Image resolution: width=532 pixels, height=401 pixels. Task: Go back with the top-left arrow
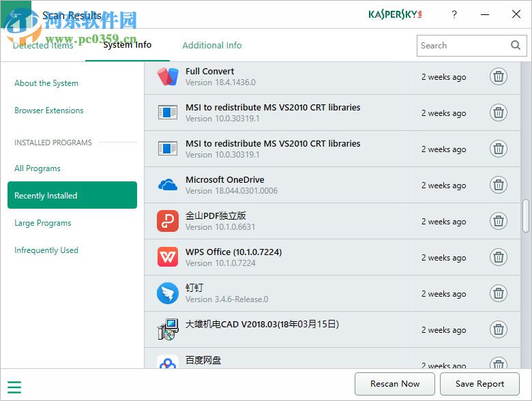click(x=16, y=14)
